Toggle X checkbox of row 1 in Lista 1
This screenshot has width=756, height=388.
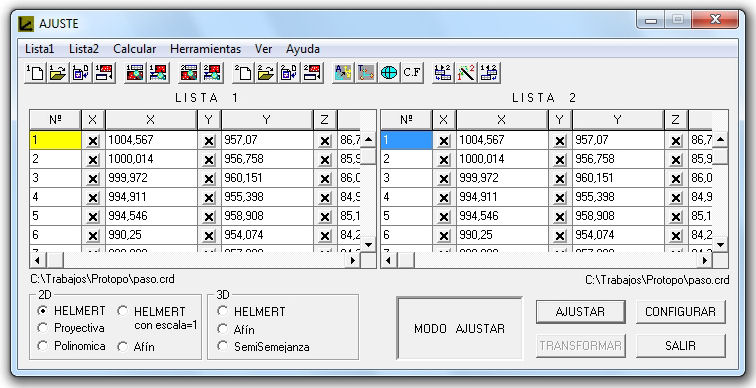tap(93, 140)
